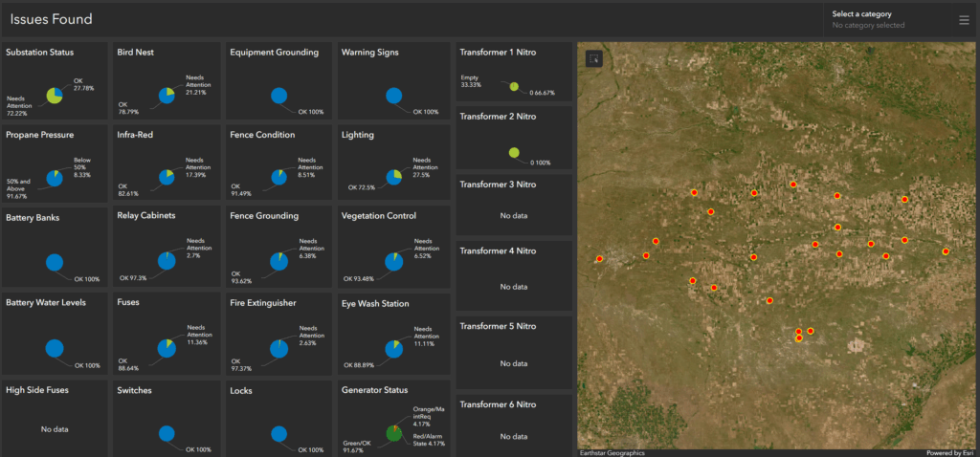Click Below 50% 8.33% label in Propane Pressure
Viewport: 980px width, 457px height.
click(82, 167)
